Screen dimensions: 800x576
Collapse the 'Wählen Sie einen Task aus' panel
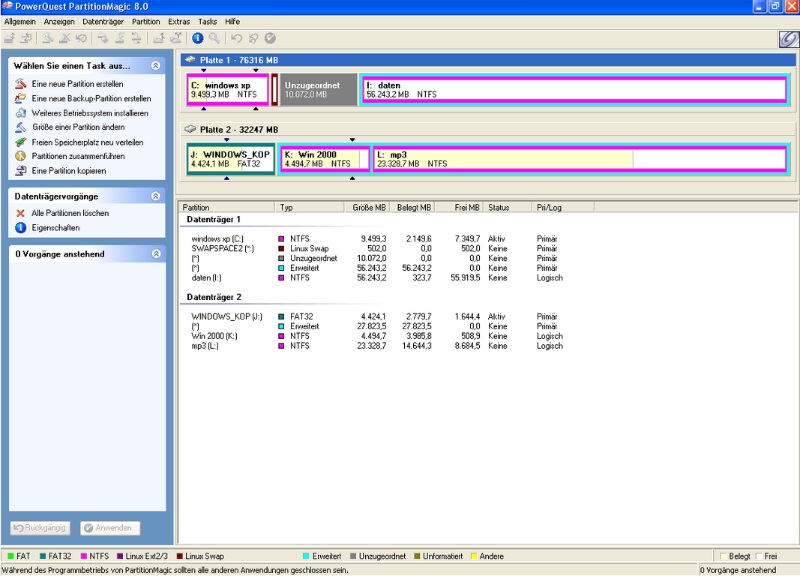(156, 65)
